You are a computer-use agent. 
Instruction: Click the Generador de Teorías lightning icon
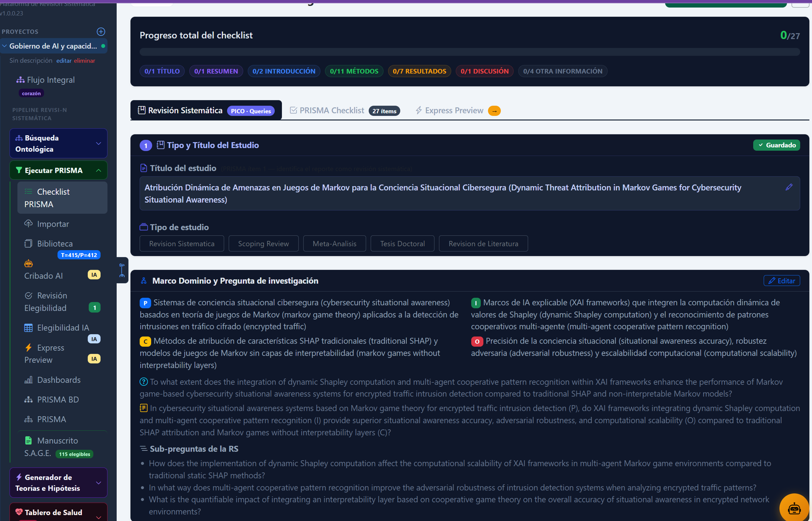tap(19, 477)
